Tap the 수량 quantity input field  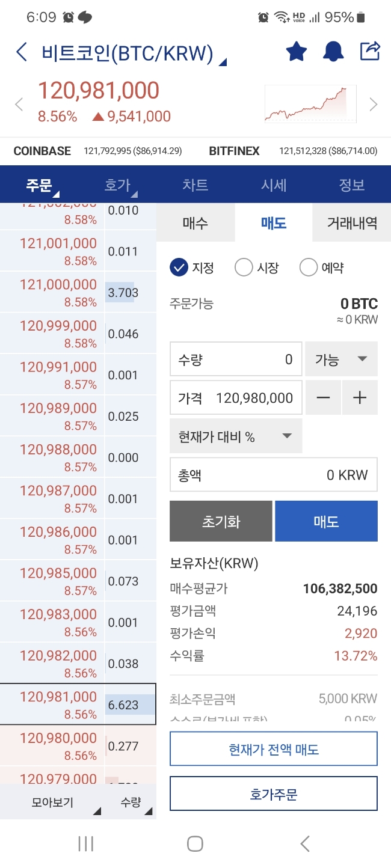tap(236, 359)
